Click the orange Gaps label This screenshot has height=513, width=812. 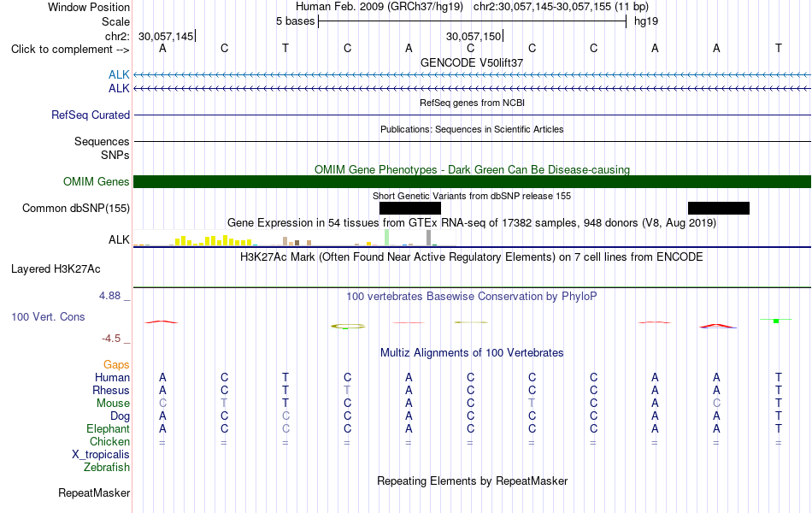[x=116, y=365]
